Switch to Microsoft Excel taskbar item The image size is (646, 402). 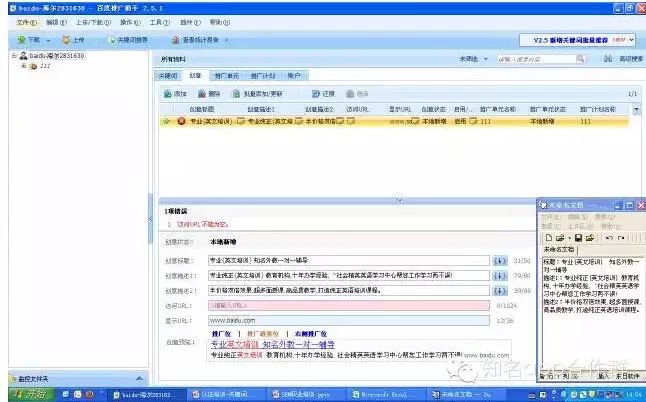tap(385, 395)
